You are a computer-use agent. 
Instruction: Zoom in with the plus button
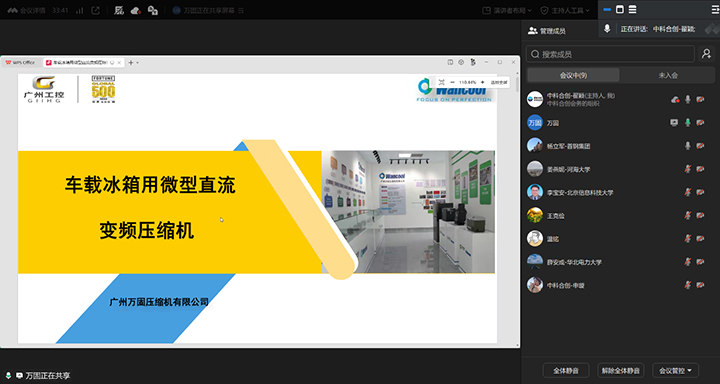tap(482, 82)
